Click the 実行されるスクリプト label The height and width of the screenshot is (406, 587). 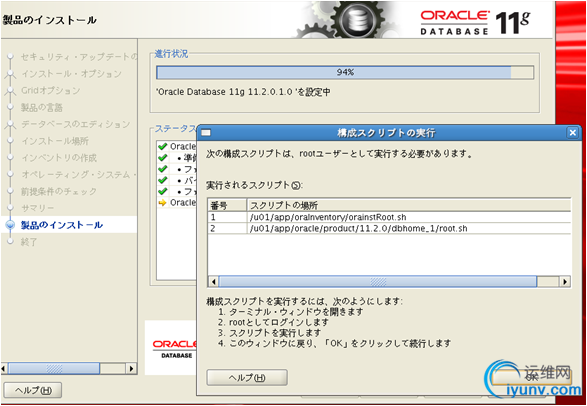pos(255,185)
